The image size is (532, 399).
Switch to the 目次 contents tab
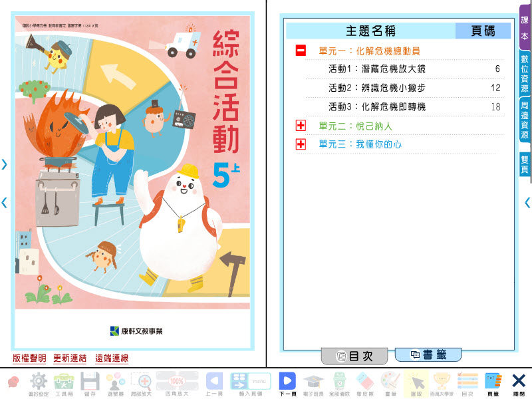355,356
